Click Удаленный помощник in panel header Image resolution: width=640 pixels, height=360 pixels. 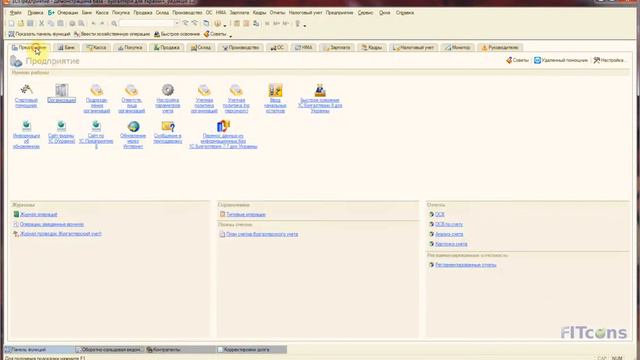click(x=561, y=60)
